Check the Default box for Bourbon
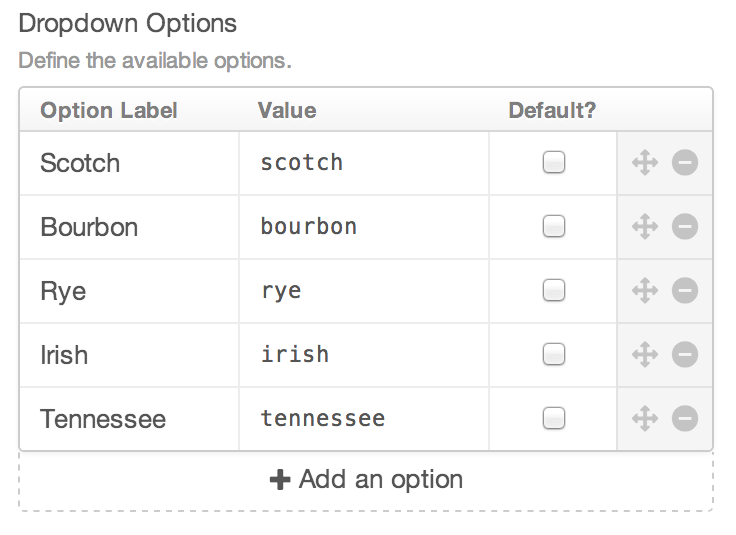 click(553, 227)
